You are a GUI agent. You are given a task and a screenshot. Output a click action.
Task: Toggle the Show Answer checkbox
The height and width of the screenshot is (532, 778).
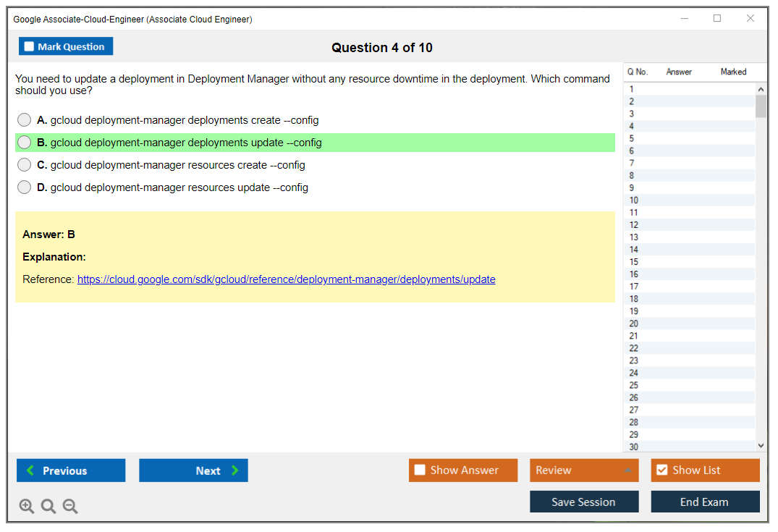[420, 470]
